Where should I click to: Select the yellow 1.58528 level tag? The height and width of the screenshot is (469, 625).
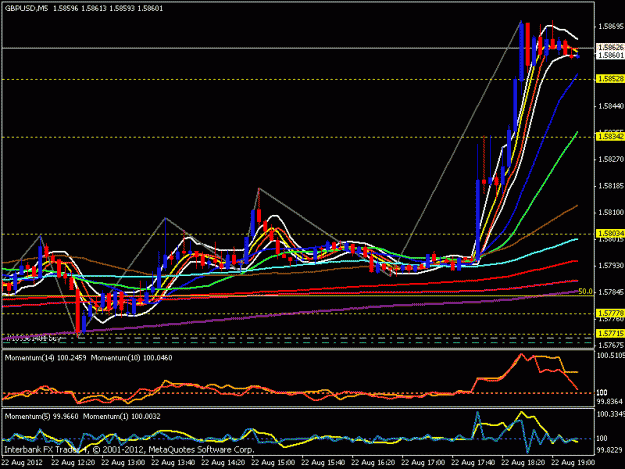point(610,79)
